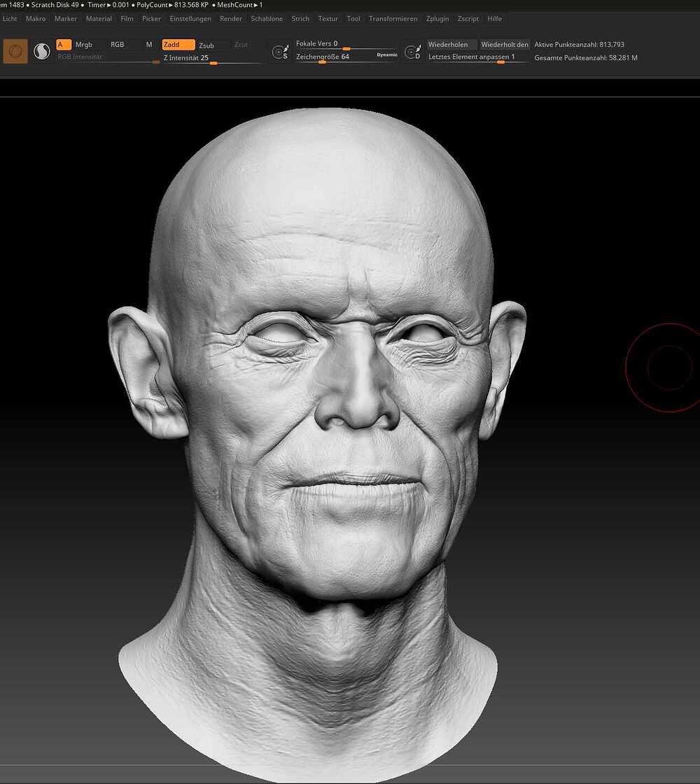
Task: Open the Zscript menu
Action: pos(468,18)
